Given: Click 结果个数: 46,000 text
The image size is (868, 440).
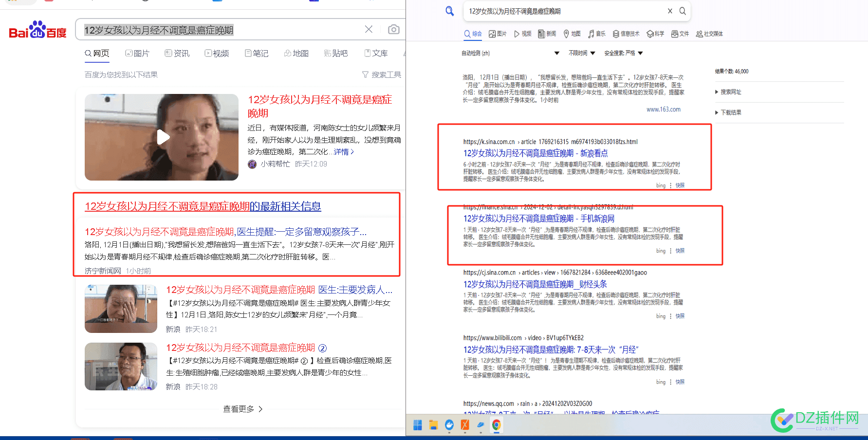Looking at the screenshot, I should pos(732,72).
